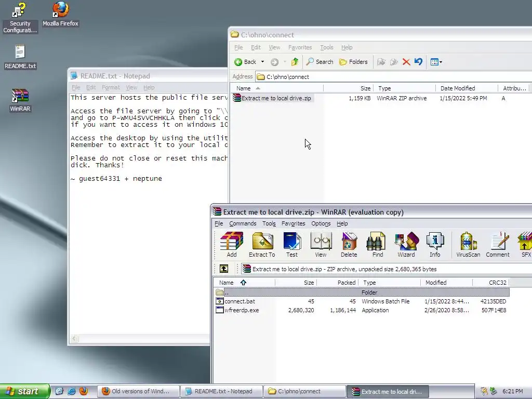Open the Format menu in Notepad
Image resolution: width=532 pixels, height=399 pixels.
pos(111,87)
